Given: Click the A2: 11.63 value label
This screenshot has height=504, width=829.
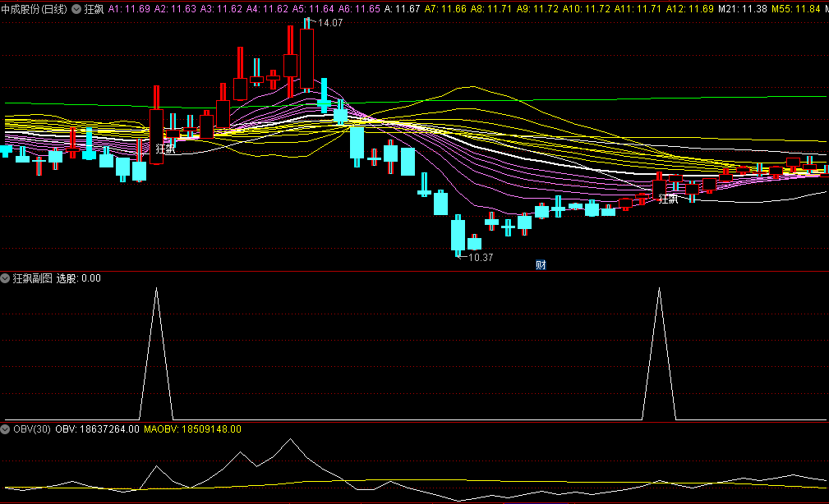Looking at the screenshot, I should (175, 9).
